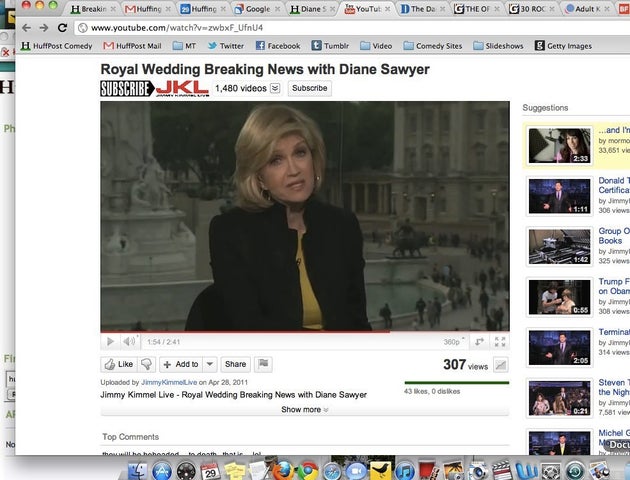Launch Google Chrome from the dock
This screenshot has height=480, width=630.
[308, 471]
